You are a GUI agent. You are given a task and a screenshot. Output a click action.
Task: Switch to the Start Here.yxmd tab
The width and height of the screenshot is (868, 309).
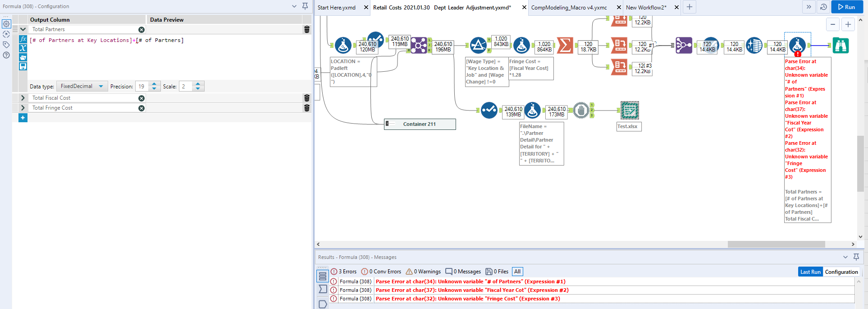click(336, 7)
